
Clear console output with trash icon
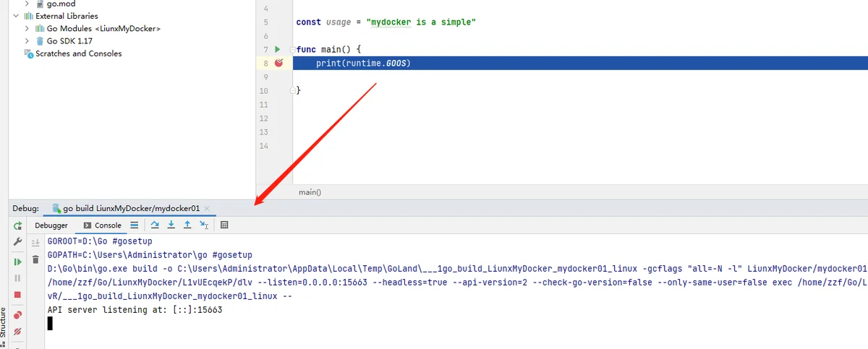(x=35, y=259)
